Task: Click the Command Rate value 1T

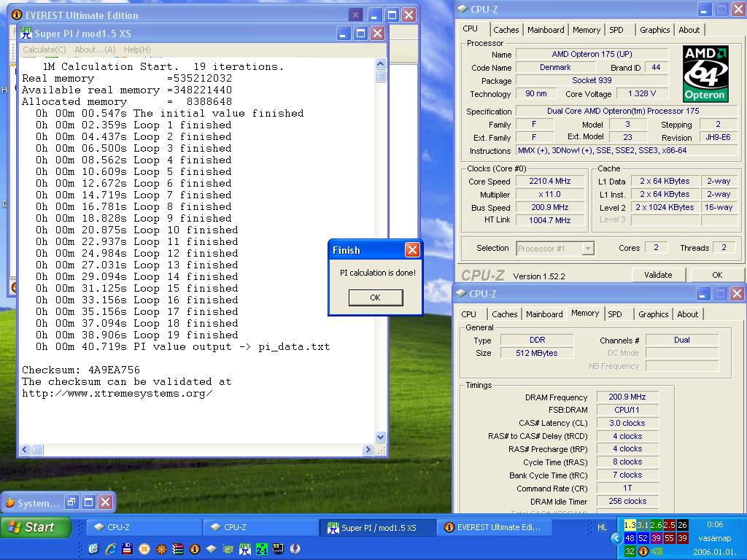Action: [627, 488]
